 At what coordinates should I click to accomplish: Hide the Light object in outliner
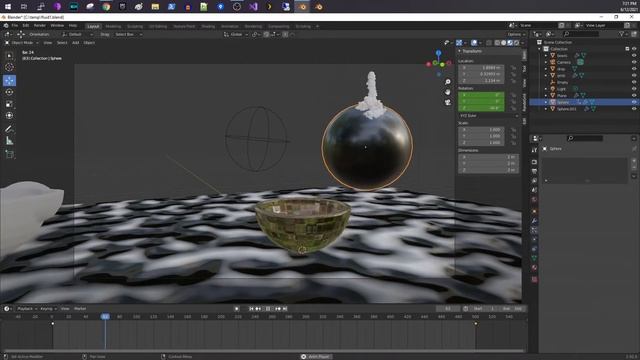[x=634, y=89]
